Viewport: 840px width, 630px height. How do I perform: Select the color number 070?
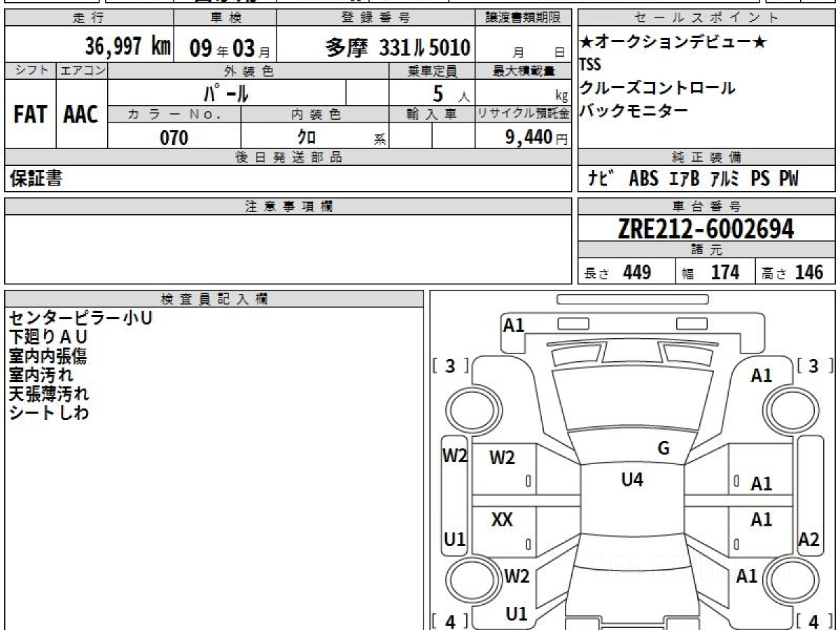click(174, 138)
